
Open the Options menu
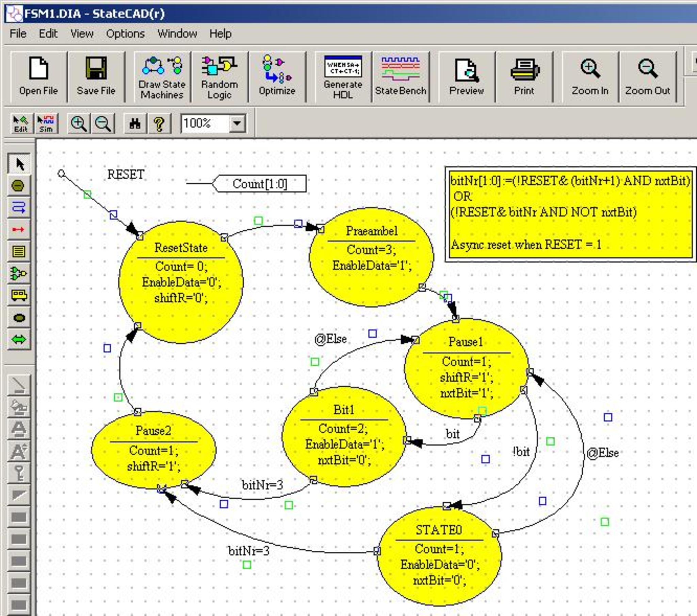125,34
